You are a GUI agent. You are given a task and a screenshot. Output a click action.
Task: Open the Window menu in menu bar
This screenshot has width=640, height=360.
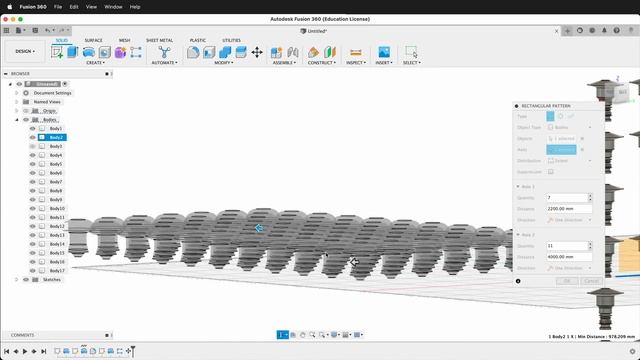(x=113, y=7)
